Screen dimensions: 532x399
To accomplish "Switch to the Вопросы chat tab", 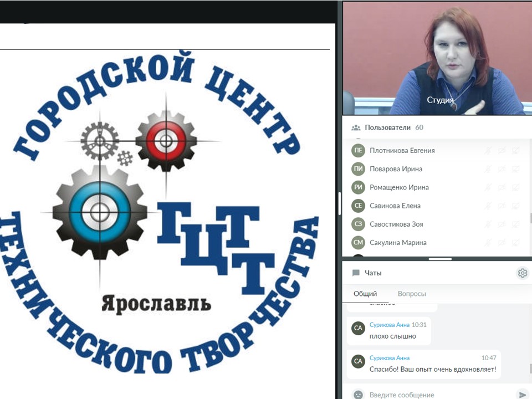I will tap(412, 294).
